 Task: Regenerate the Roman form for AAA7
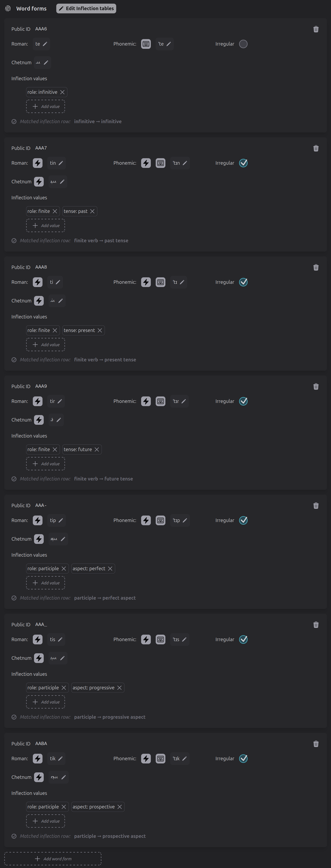click(37, 163)
